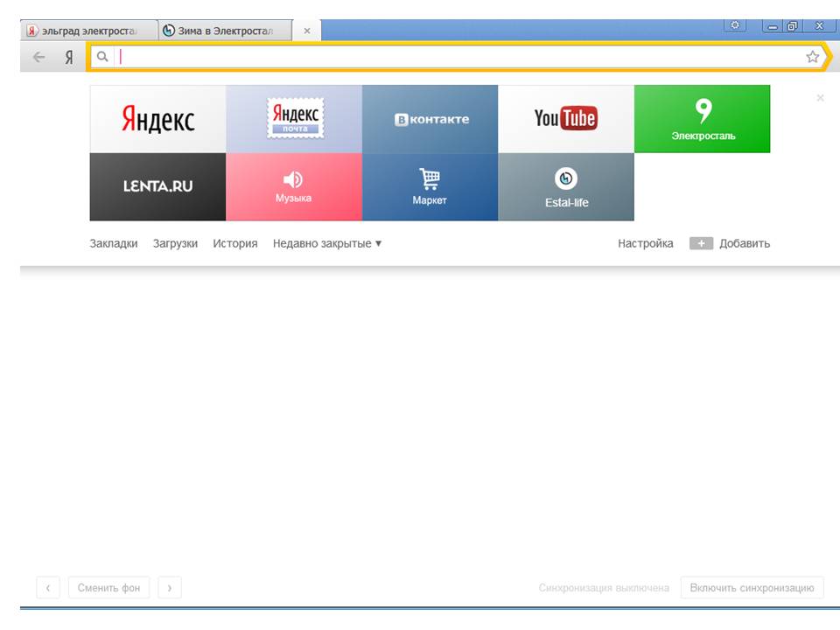Open Загрузки link
The height and width of the screenshot is (630, 840).
pyautogui.click(x=175, y=243)
